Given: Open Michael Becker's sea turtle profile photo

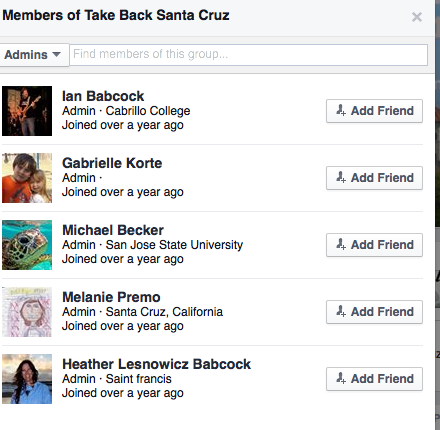Looking at the screenshot, I should 27,245.
